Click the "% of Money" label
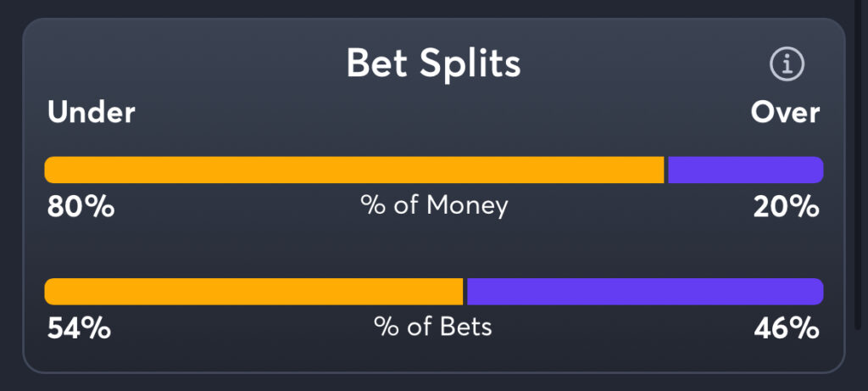This screenshot has width=868, height=391. pos(434,205)
